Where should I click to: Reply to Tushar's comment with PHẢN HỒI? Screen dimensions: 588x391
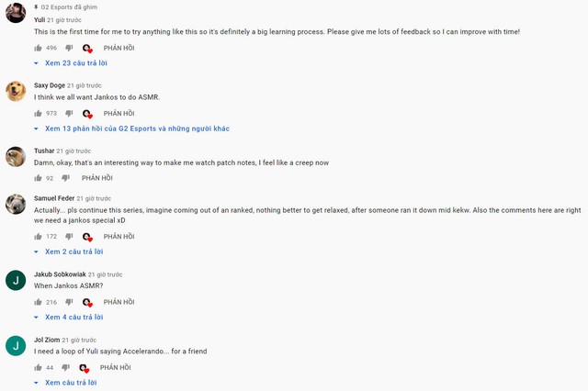click(x=96, y=178)
